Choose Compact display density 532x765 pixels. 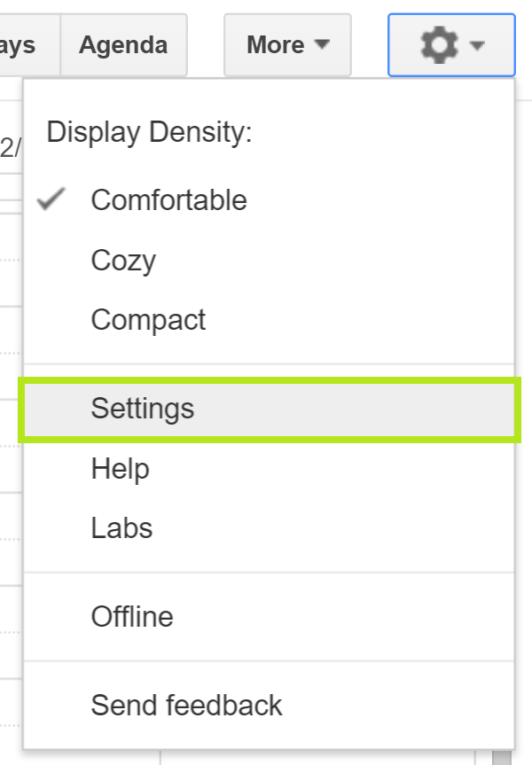pos(148,320)
